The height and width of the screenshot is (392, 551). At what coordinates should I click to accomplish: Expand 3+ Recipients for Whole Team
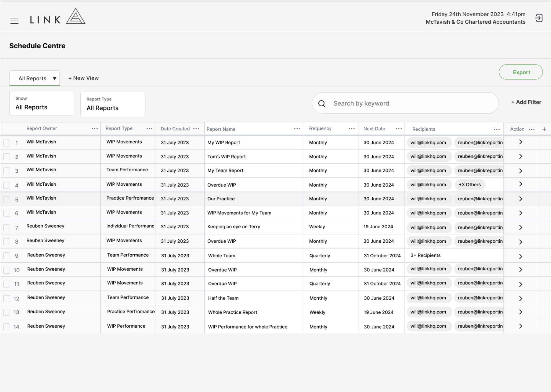click(x=425, y=255)
